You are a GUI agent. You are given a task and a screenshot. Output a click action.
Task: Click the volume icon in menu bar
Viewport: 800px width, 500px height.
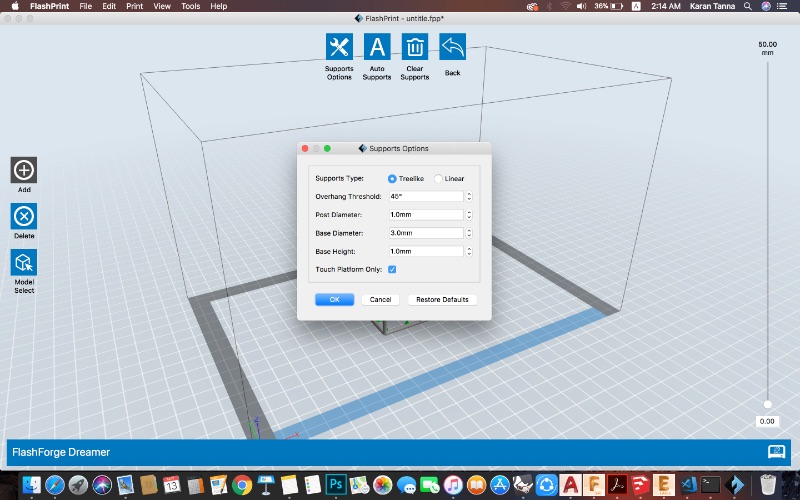pyautogui.click(x=581, y=6)
